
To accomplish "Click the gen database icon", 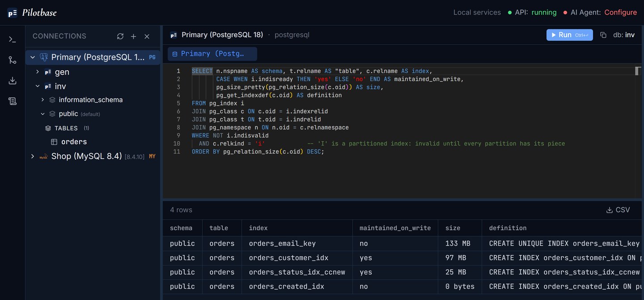I will point(48,72).
